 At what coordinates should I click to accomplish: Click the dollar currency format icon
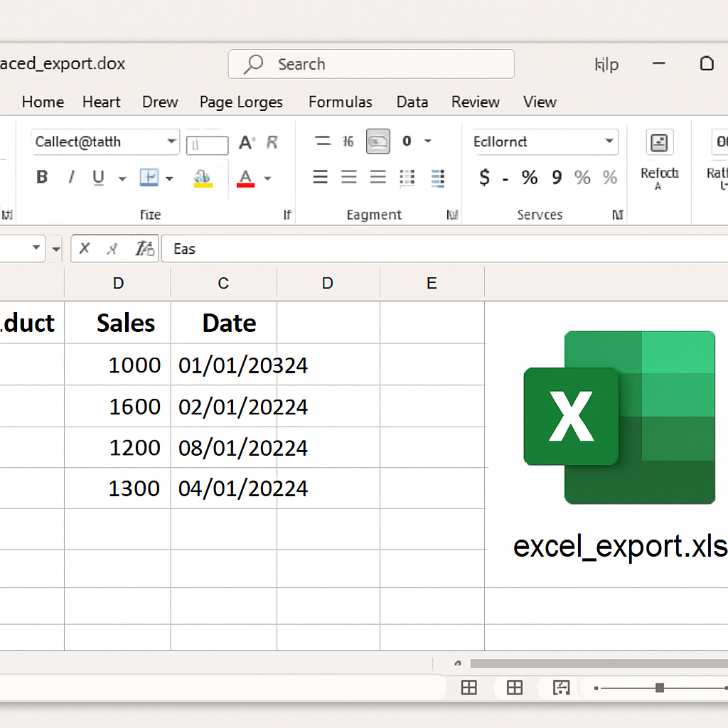(x=484, y=177)
